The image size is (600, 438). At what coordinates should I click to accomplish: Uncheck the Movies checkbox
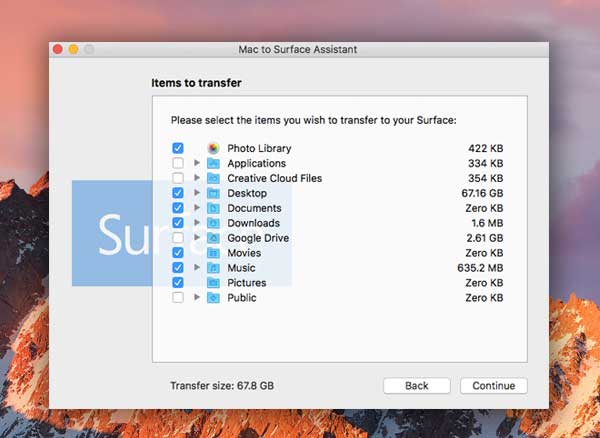pyautogui.click(x=178, y=252)
